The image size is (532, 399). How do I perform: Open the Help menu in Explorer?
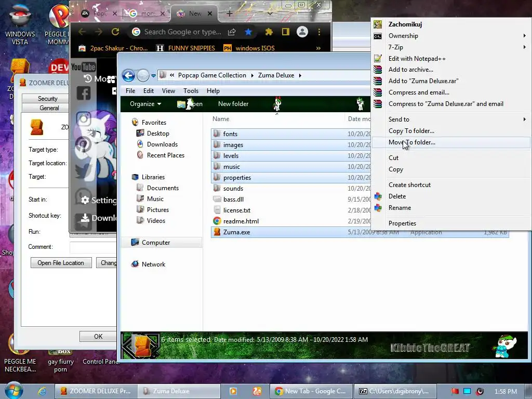[x=213, y=91]
